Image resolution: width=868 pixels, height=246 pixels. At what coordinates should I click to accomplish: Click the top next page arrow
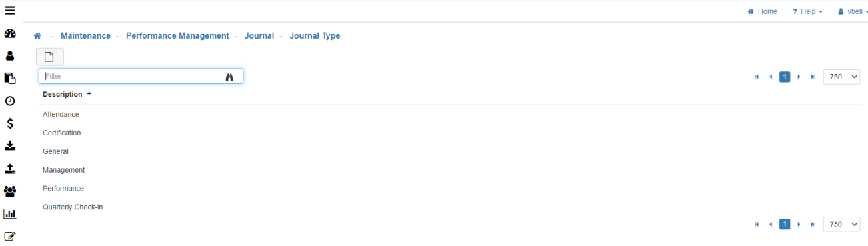799,77
